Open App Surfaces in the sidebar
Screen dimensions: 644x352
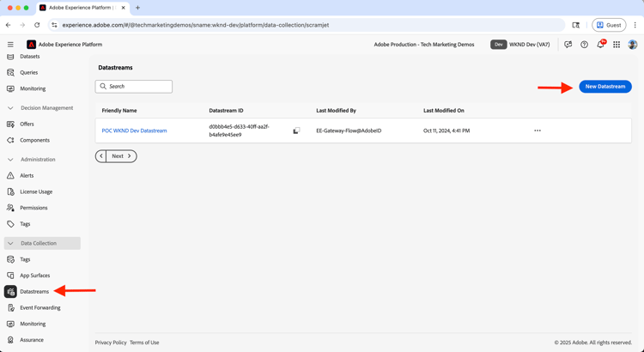pos(35,276)
